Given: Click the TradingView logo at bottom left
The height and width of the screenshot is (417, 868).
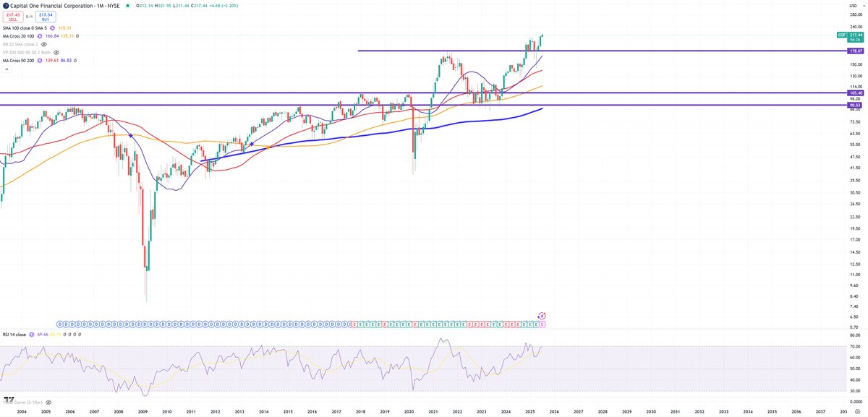Looking at the screenshot, I should click(x=9, y=399).
